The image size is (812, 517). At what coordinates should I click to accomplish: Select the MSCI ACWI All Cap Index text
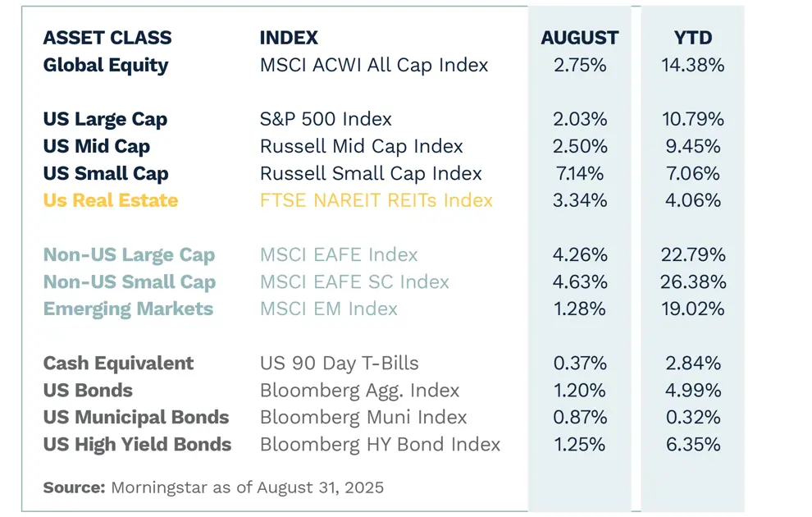click(374, 65)
